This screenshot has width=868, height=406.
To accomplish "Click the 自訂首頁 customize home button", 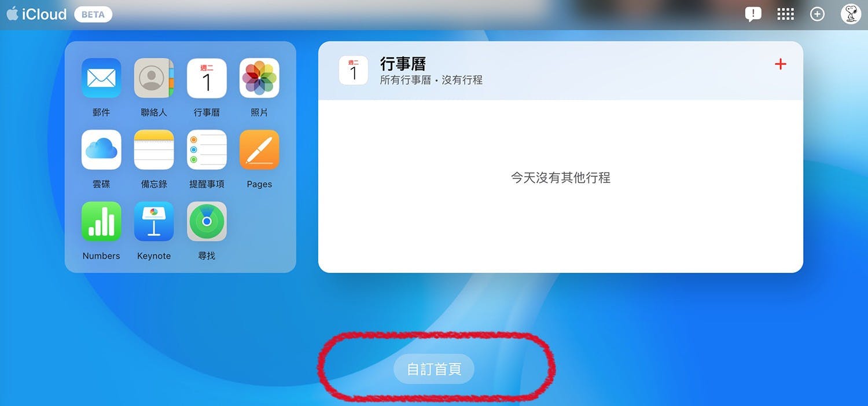I will tap(434, 369).
